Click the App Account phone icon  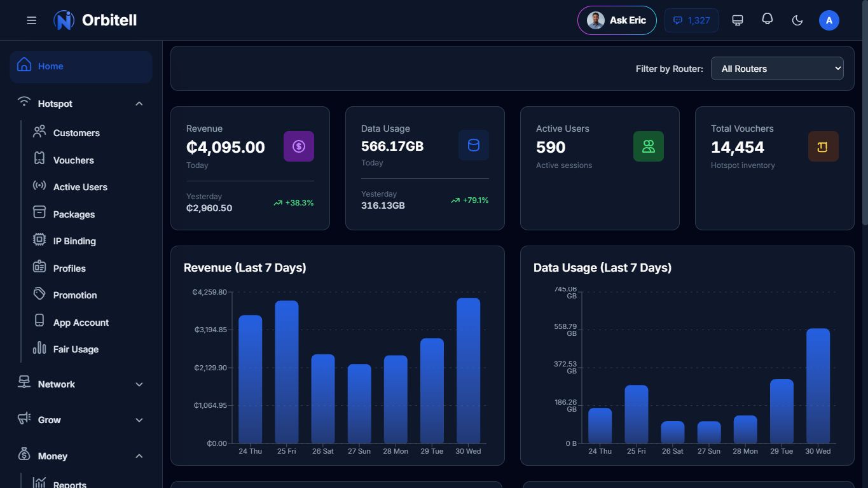[39, 321]
